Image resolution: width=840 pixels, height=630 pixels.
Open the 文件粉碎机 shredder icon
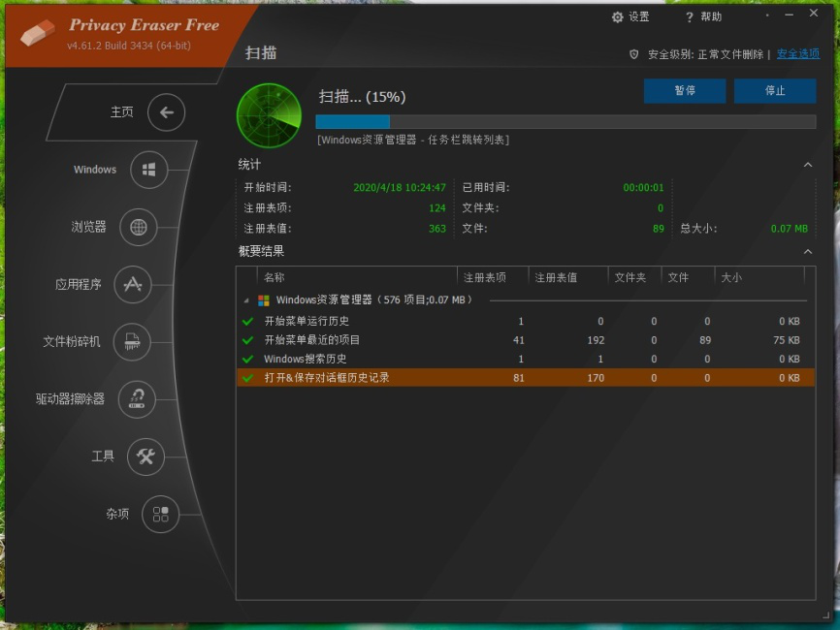point(132,341)
